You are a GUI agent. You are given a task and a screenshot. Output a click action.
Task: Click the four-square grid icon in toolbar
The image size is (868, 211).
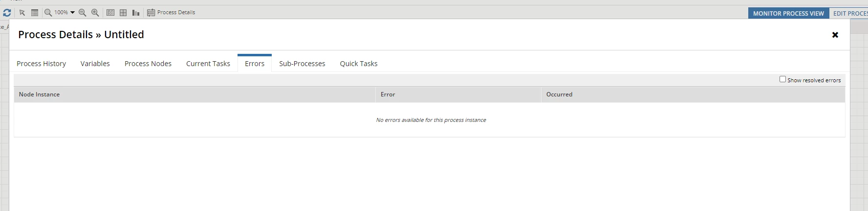point(123,13)
